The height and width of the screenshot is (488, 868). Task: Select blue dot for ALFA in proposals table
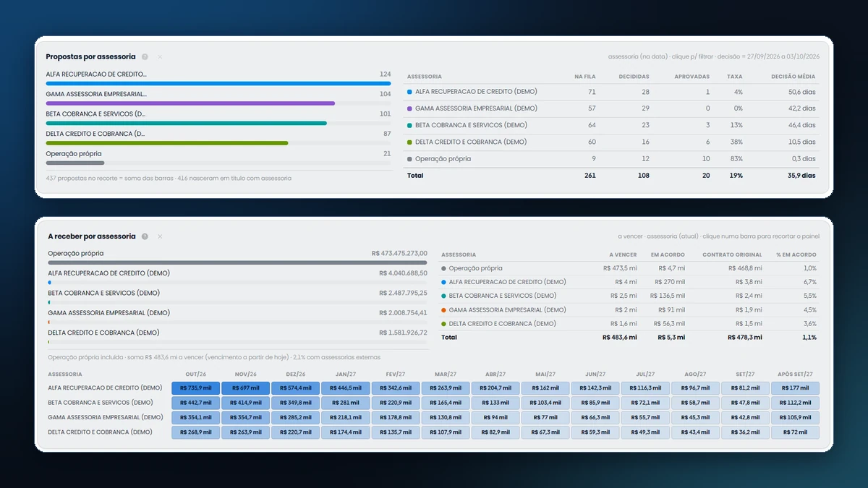coord(409,92)
